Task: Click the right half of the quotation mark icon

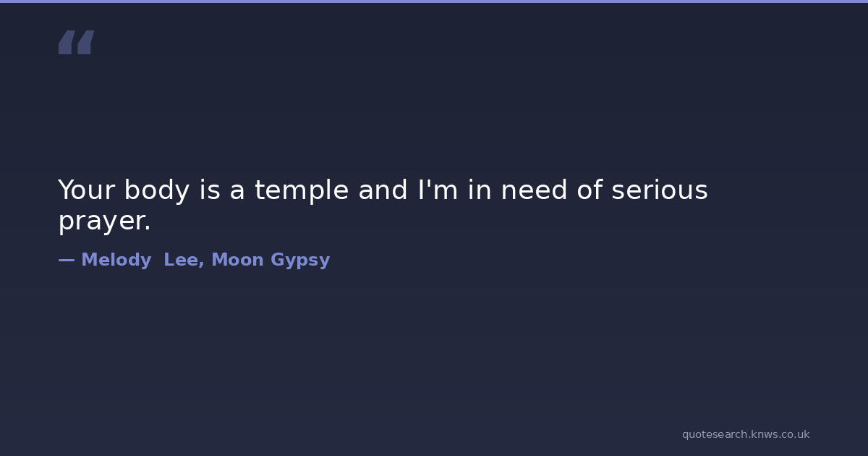Action: pyautogui.click(x=85, y=43)
